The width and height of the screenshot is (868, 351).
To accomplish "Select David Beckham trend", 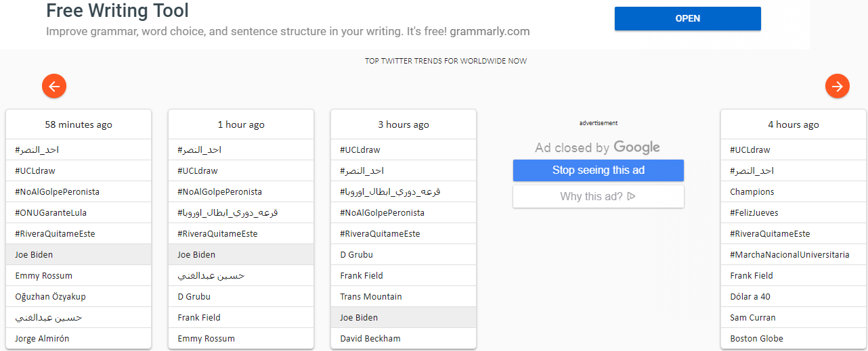I will 404,338.
